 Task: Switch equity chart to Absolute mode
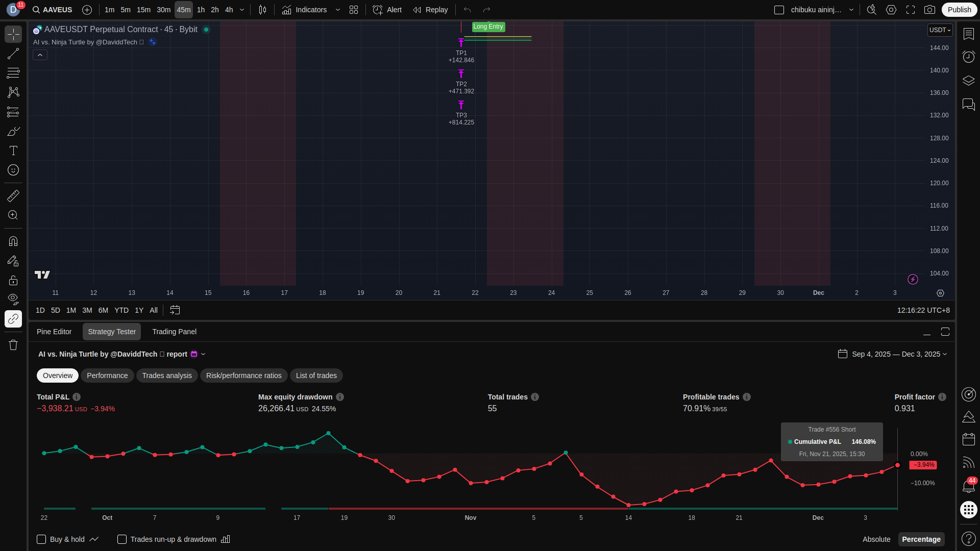point(876,539)
